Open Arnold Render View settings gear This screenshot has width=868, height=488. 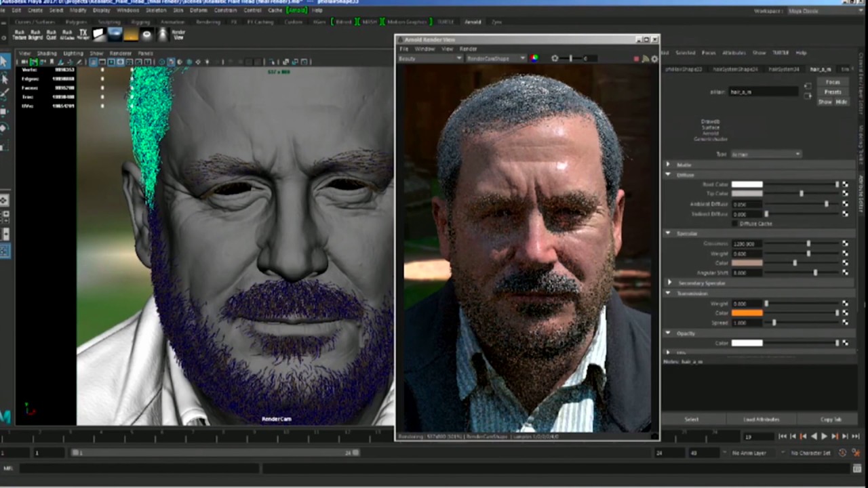tap(654, 59)
